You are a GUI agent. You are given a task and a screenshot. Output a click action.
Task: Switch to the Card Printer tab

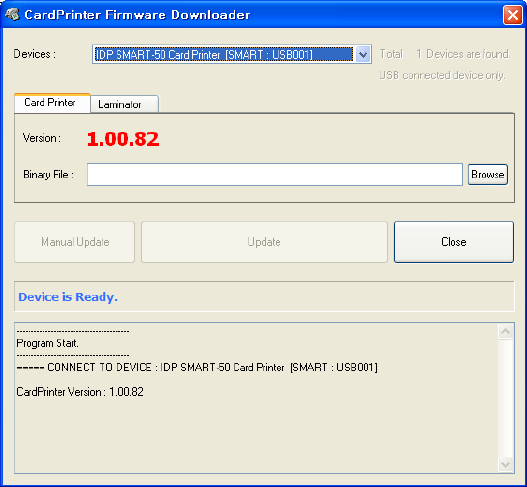(52, 103)
